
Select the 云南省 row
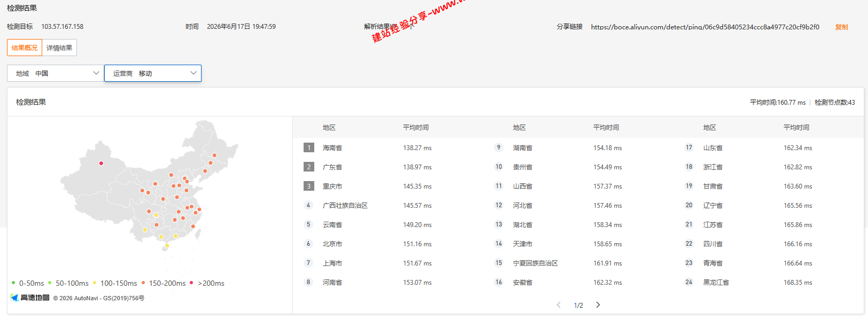click(388, 224)
